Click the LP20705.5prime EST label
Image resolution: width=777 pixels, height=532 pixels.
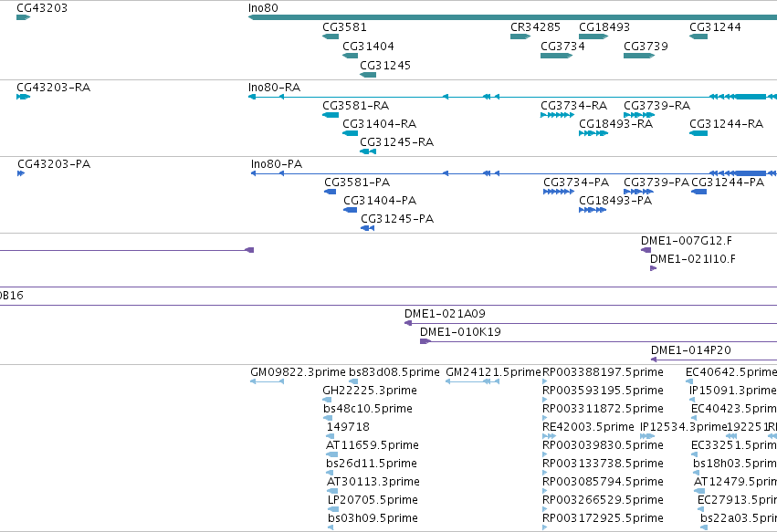(373, 500)
